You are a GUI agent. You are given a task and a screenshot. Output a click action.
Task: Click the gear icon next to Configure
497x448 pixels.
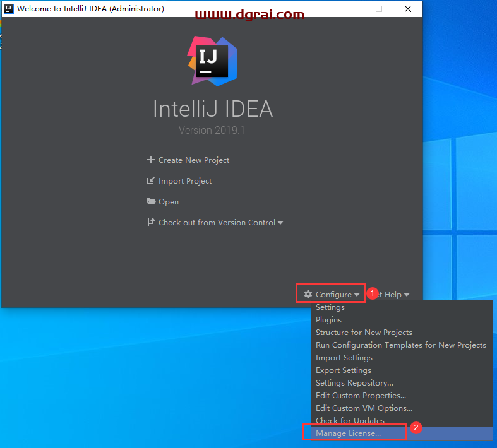[x=308, y=294]
